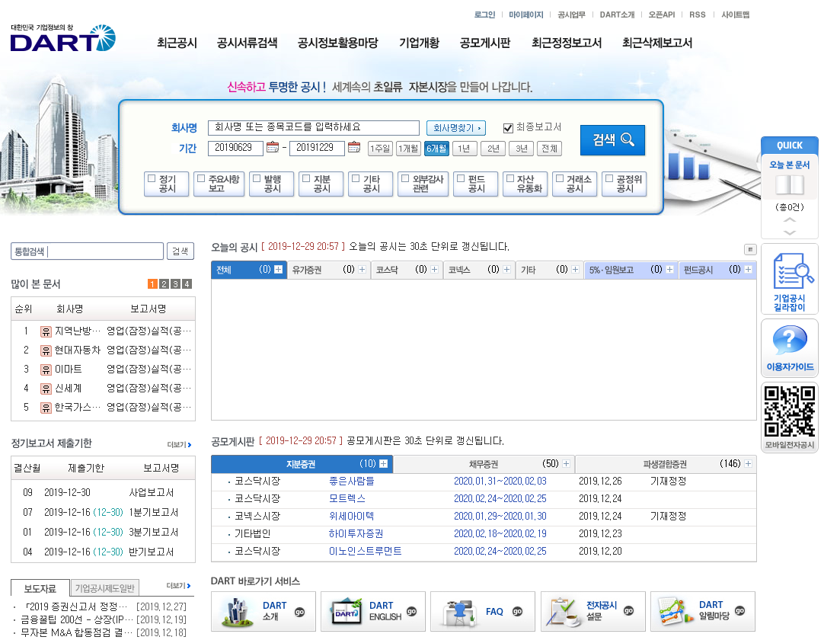This screenshot has height=640, width=840.
Task: Click 유 market icon beside 이마트
Action: (46, 370)
